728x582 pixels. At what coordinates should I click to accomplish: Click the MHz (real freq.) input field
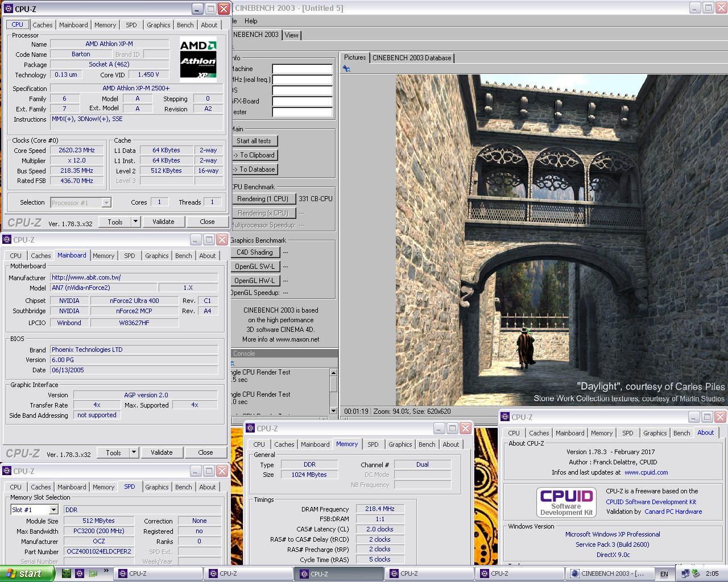coord(302,80)
